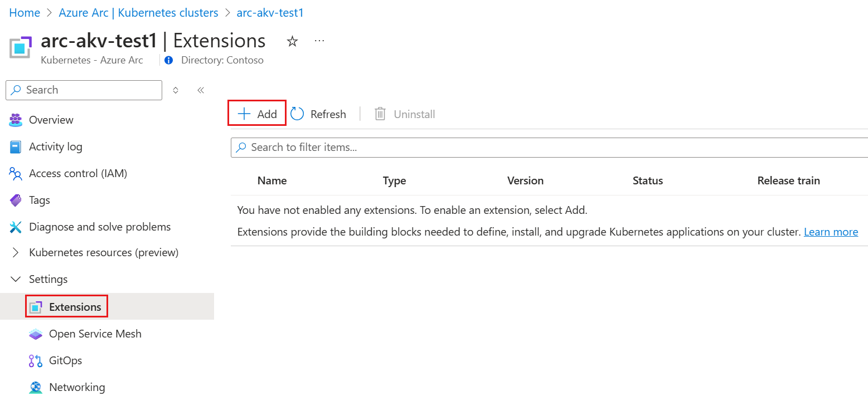Click the directory info icon
Image resolution: width=868 pixels, height=401 pixels.
[x=169, y=60]
